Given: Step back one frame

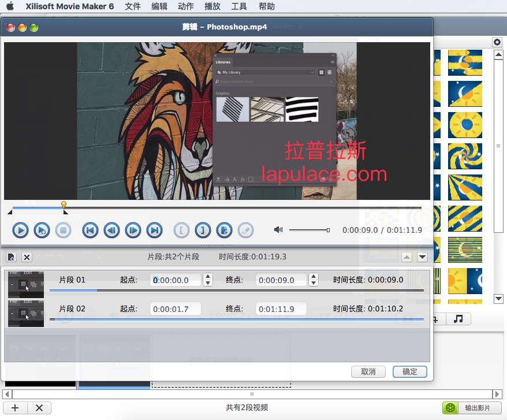Looking at the screenshot, I should (x=111, y=231).
